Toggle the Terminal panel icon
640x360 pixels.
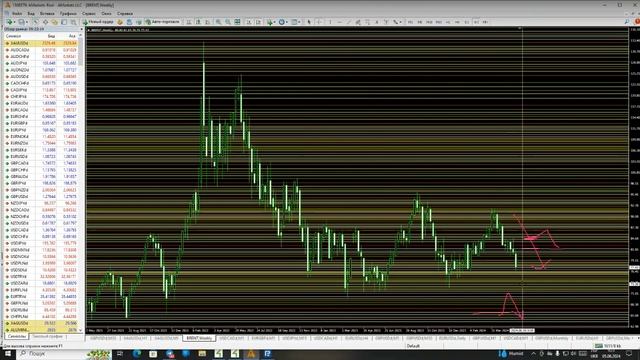point(64,22)
